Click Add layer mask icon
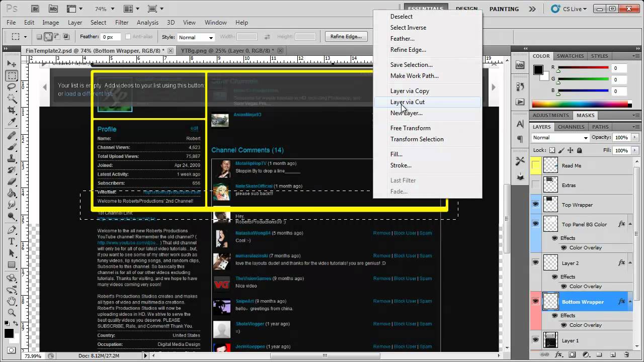644x362 pixels. click(x=572, y=355)
